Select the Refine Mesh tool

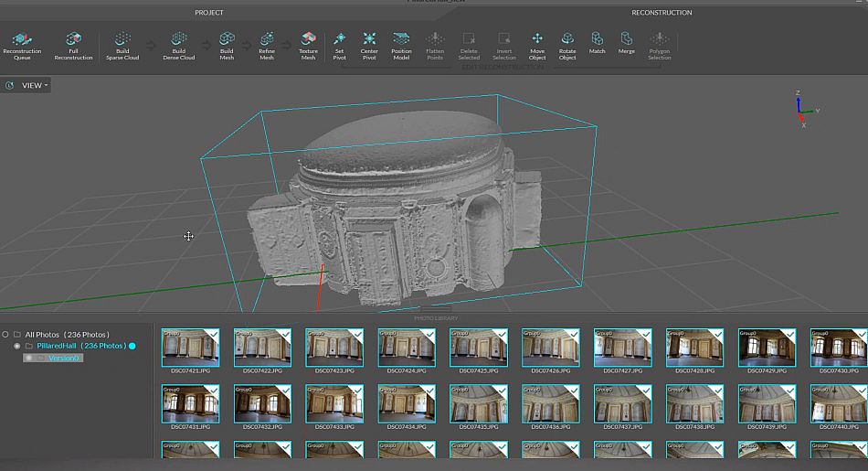[267, 45]
